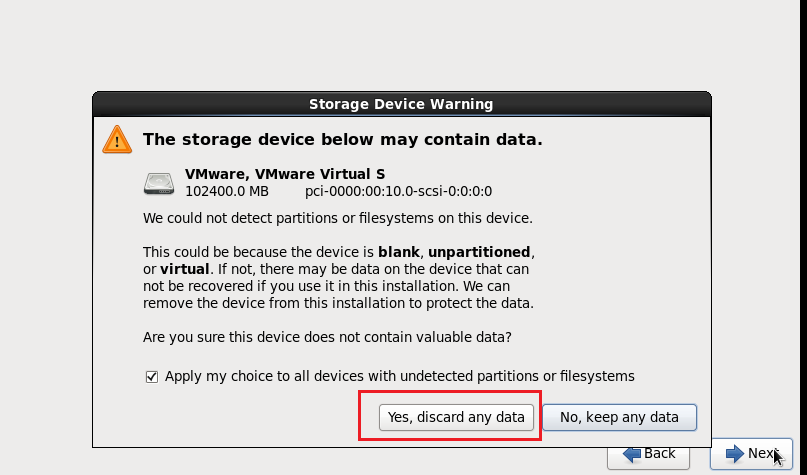Uncheck the apply-to-all-devices checkbox
The height and width of the screenshot is (475, 807).
click(x=152, y=377)
